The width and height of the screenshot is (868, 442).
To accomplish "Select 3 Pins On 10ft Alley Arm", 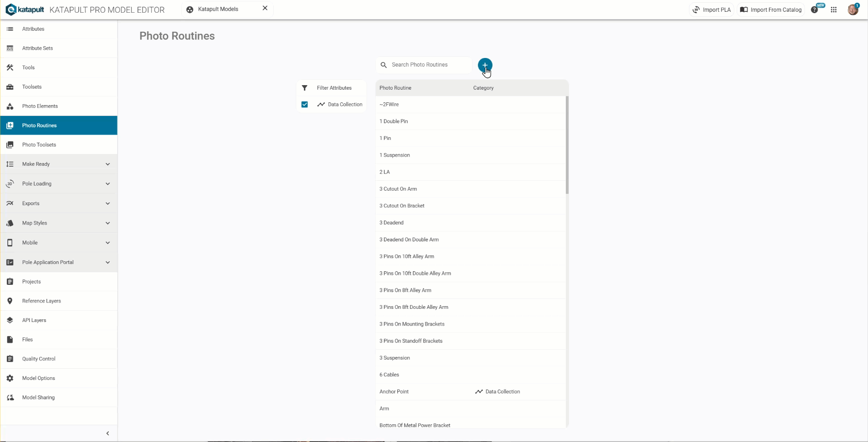I will [x=471, y=256].
